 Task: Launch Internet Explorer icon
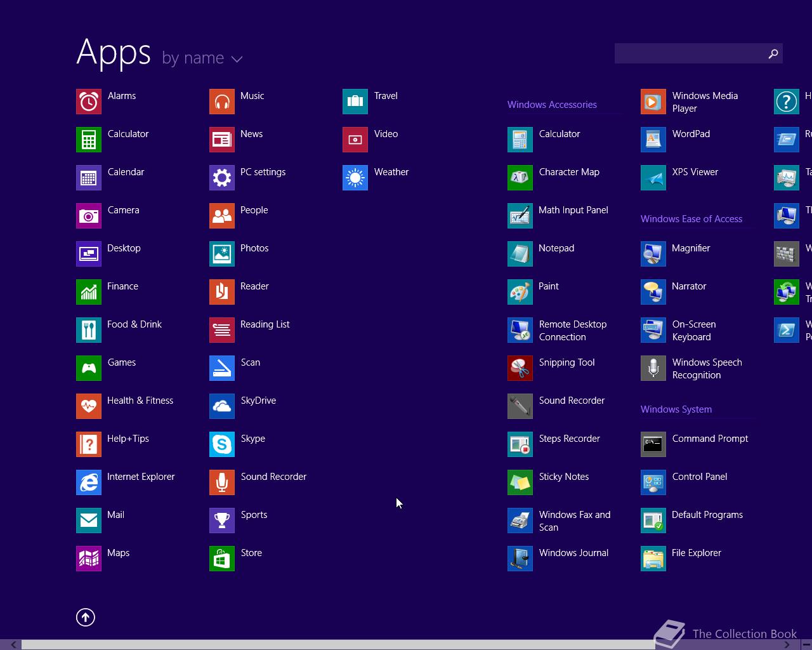coord(89,482)
